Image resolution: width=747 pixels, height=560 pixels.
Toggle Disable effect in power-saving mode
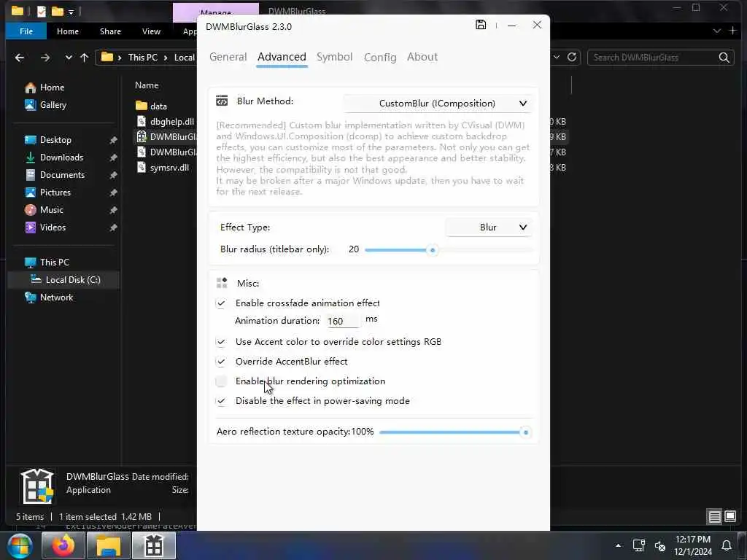pos(221,401)
